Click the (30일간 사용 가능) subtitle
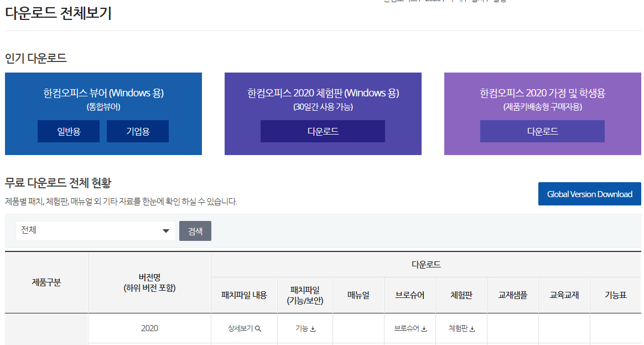This screenshot has height=345, width=644. pyautogui.click(x=323, y=107)
